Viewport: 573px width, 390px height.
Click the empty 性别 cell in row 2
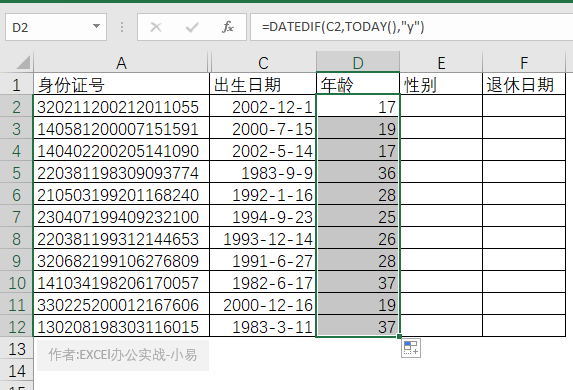(x=441, y=106)
